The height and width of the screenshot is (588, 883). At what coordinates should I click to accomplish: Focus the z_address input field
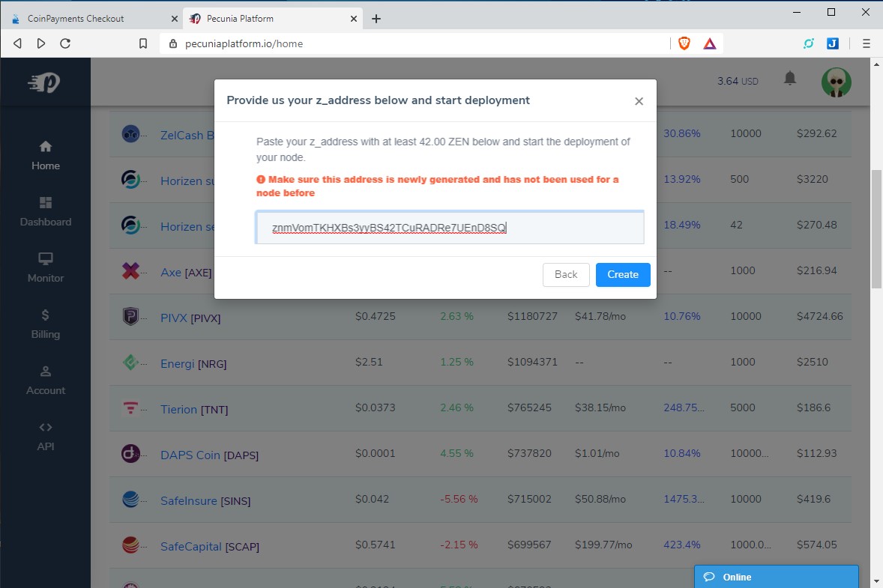pyautogui.click(x=450, y=227)
